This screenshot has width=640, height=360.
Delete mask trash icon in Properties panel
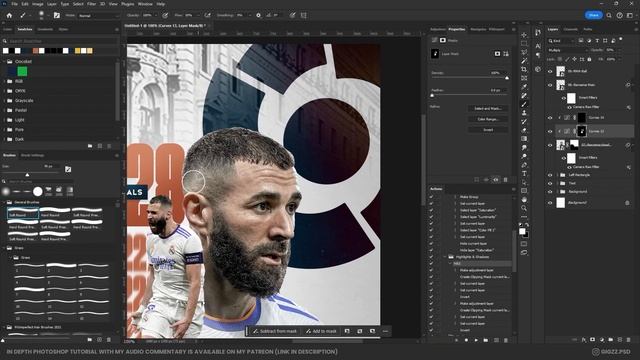(505, 180)
